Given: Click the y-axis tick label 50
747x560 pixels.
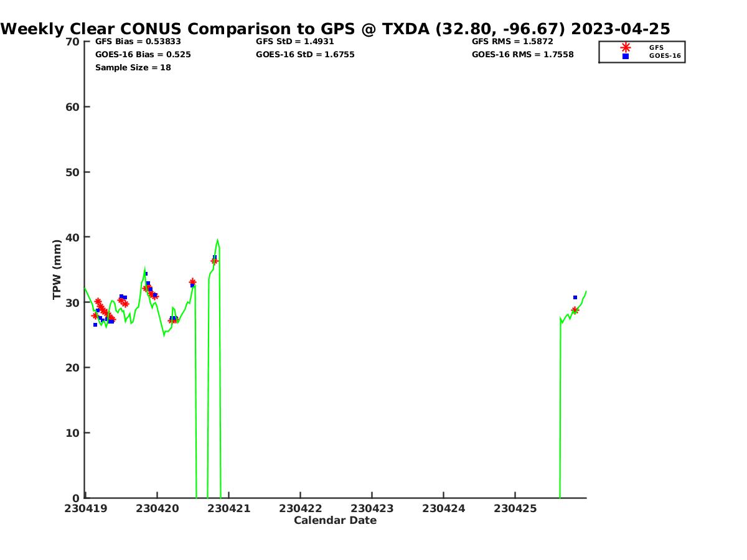Looking at the screenshot, I should [73, 172].
